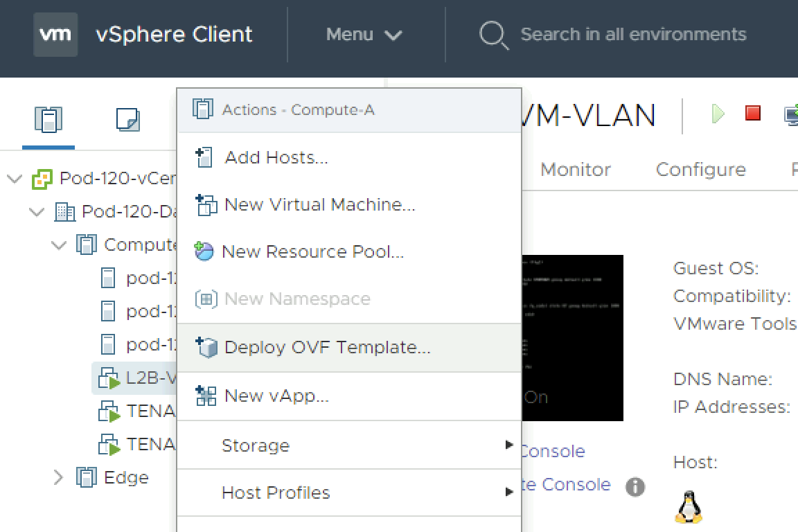Select Add Hosts in the actions menu
The image size is (798, 532).
click(x=276, y=157)
